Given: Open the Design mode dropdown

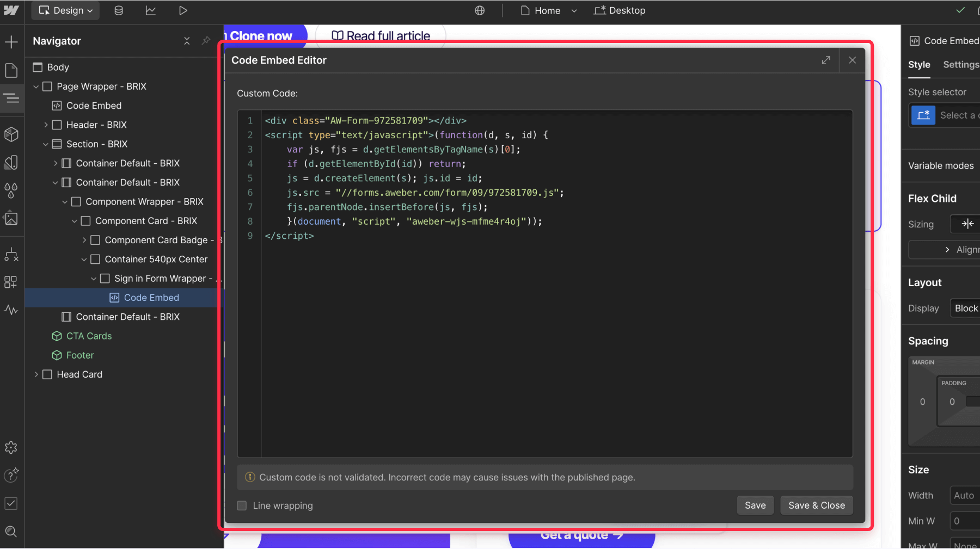Looking at the screenshot, I should (65, 10).
